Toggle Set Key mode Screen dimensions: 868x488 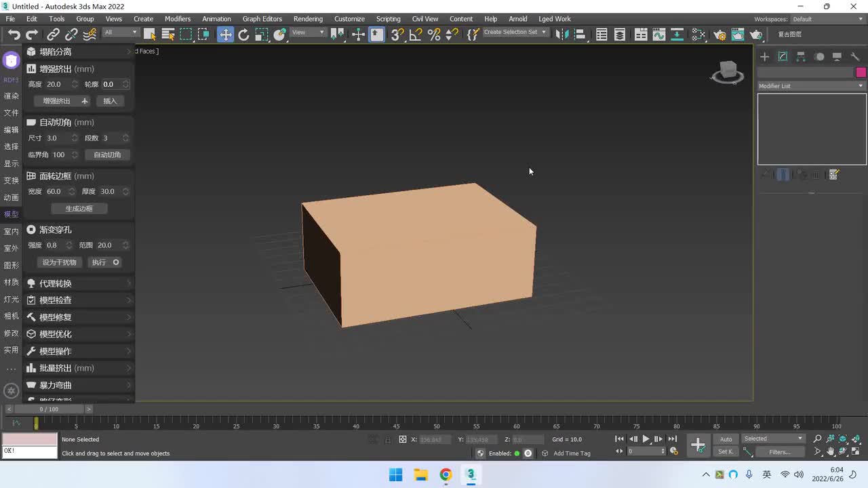click(x=726, y=452)
